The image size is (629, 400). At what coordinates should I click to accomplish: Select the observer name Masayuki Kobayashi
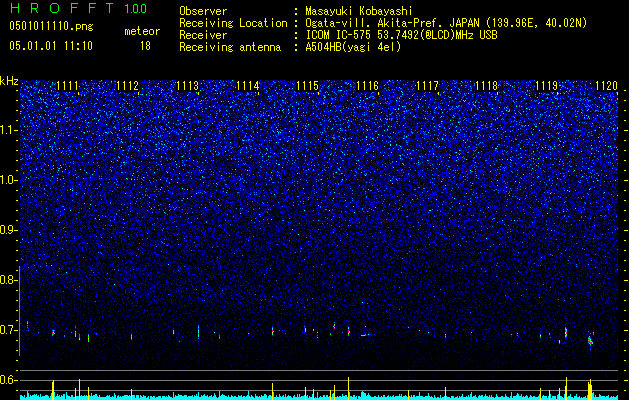click(x=359, y=11)
